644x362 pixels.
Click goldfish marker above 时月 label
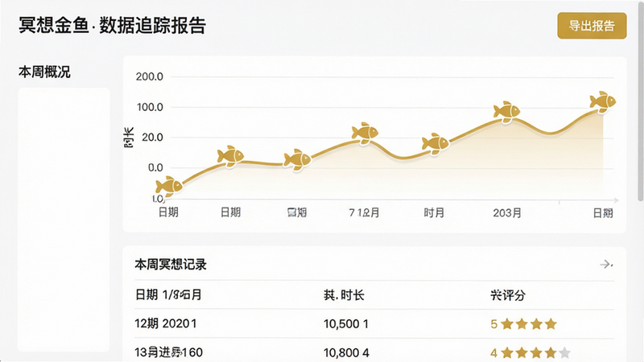point(436,144)
